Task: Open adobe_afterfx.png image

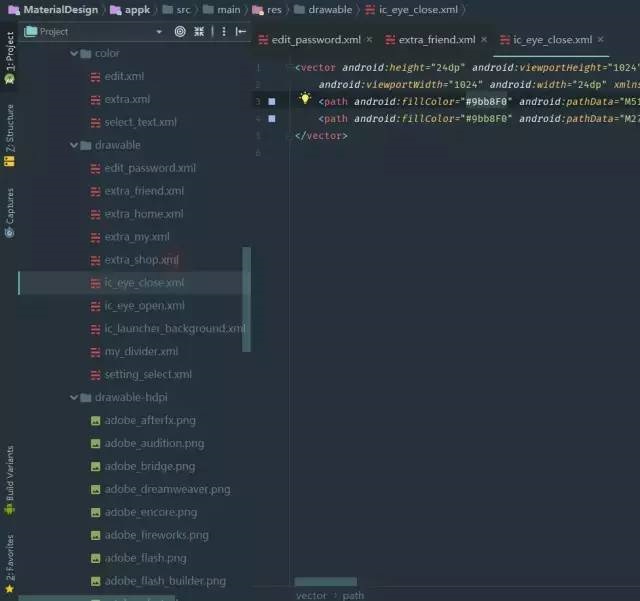Action: 150,420
